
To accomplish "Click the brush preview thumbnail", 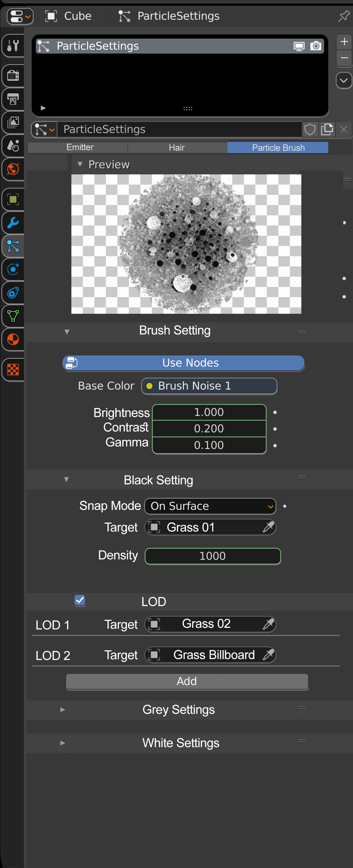I will pyautogui.click(x=186, y=244).
